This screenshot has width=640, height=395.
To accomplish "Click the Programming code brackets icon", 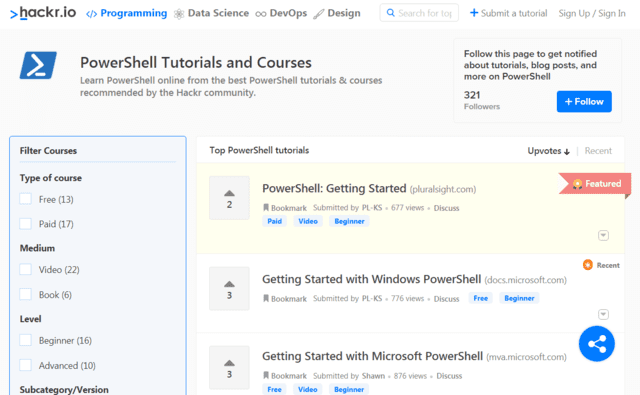I will (91, 14).
